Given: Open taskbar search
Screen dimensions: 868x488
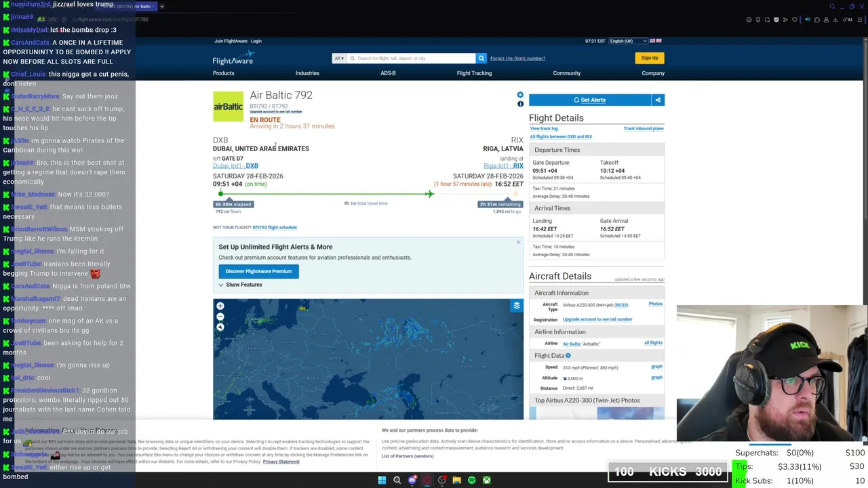Looking at the screenshot, I should 397,480.
